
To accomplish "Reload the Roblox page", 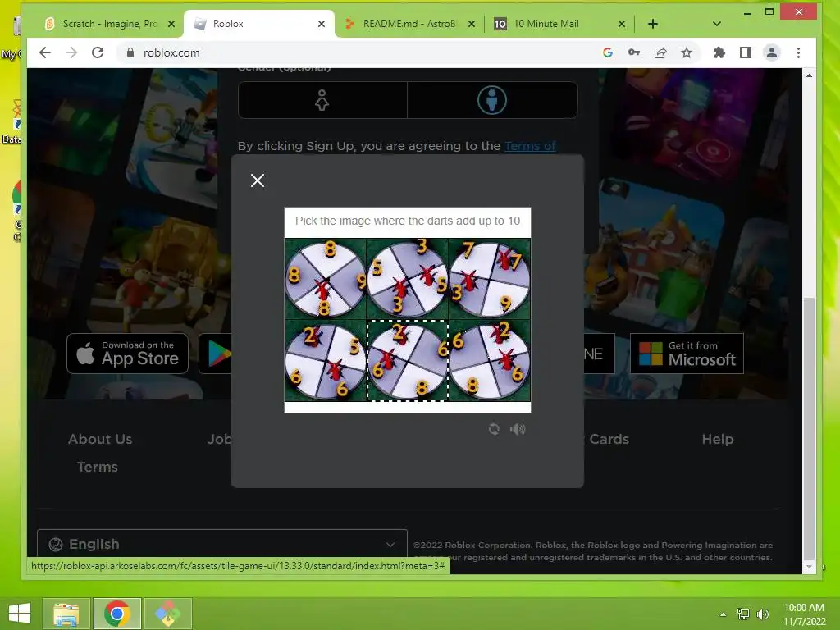I will click(98, 52).
